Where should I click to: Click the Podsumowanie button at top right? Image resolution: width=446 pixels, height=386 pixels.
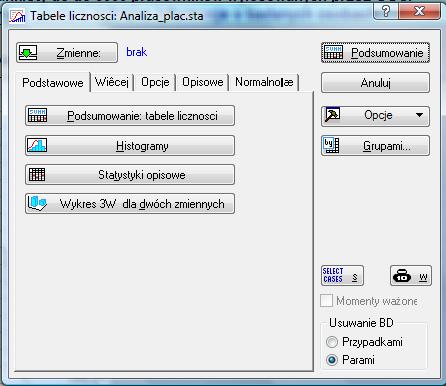tap(375, 53)
